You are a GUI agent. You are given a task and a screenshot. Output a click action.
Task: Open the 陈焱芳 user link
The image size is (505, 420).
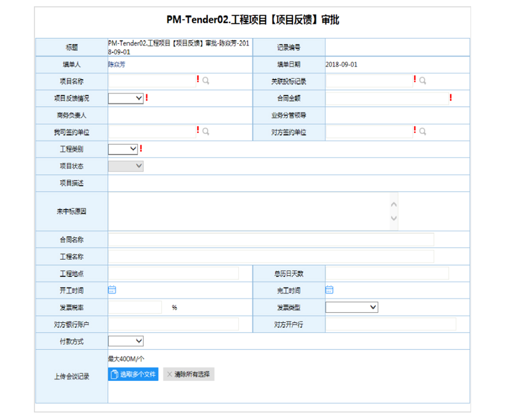(x=117, y=64)
